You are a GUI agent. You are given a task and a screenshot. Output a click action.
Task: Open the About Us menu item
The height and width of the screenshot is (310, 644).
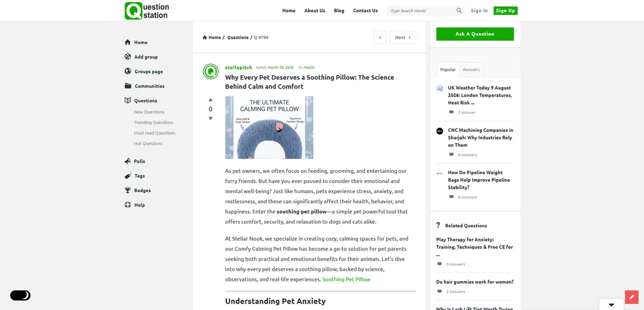coord(314,11)
